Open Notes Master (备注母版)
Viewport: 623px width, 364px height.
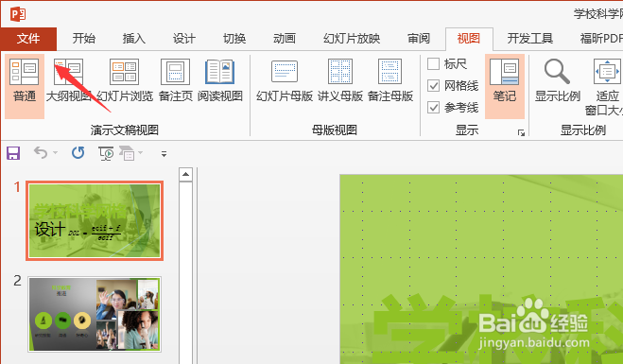pyautogui.click(x=390, y=80)
